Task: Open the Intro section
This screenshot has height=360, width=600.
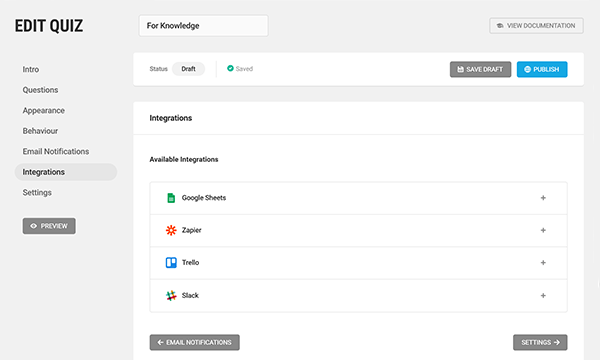Action: (x=31, y=70)
